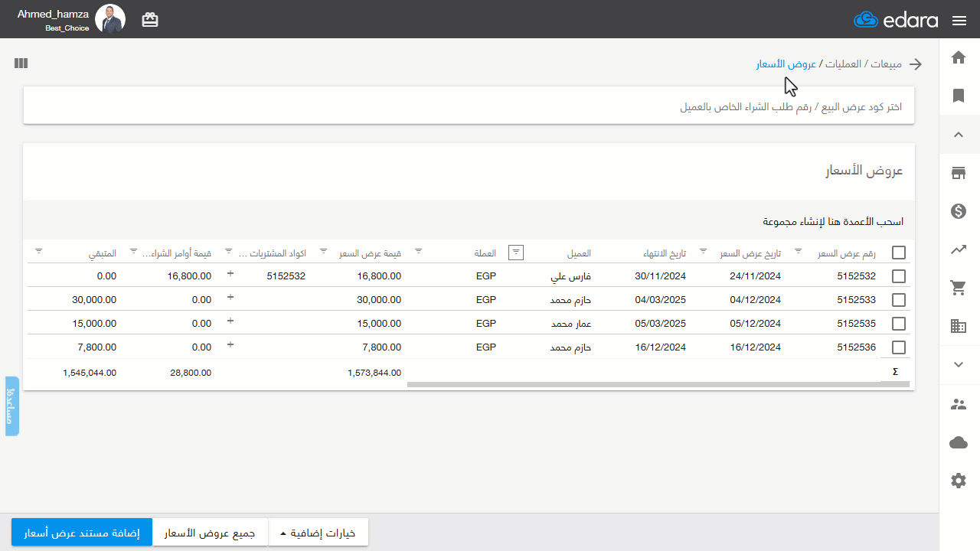Open the hamburger main menu
Screen dimensions: 980x551
pos(959,21)
